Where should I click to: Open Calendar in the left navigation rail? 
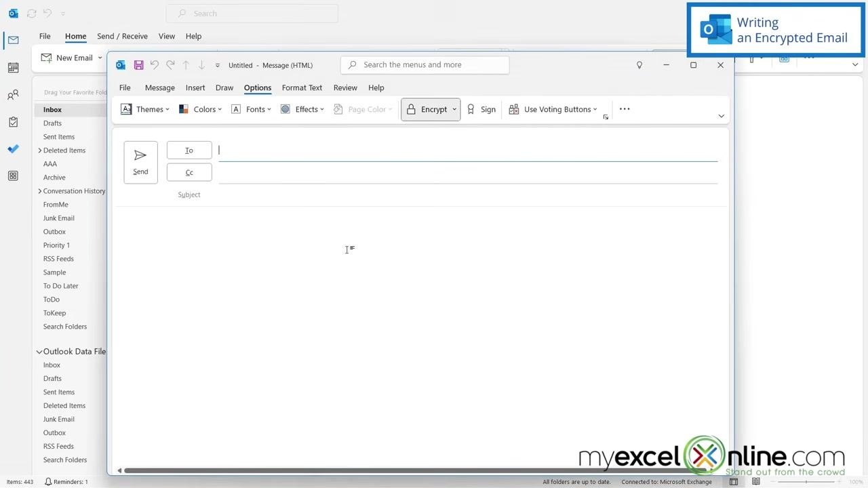pyautogui.click(x=13, y=68)
